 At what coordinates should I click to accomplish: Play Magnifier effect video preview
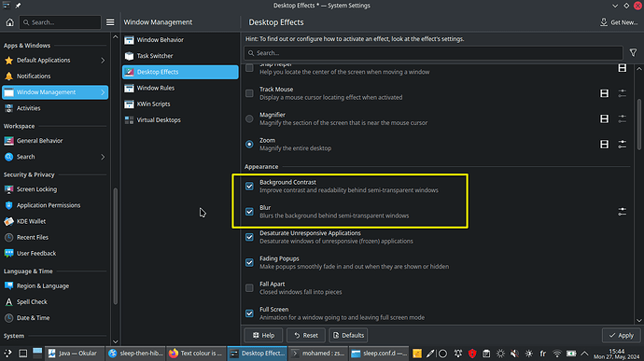point(604,118)
